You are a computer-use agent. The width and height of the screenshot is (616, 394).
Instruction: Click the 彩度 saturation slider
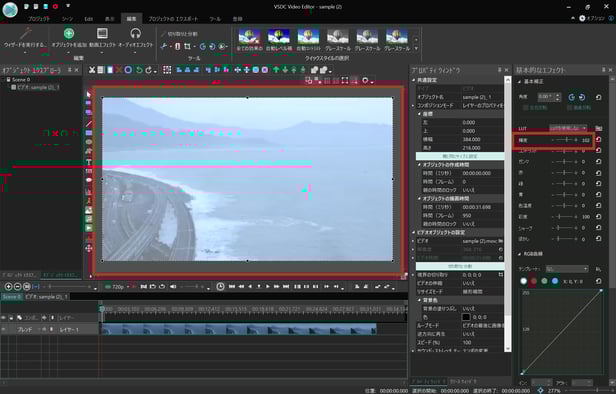coord(564,217)
